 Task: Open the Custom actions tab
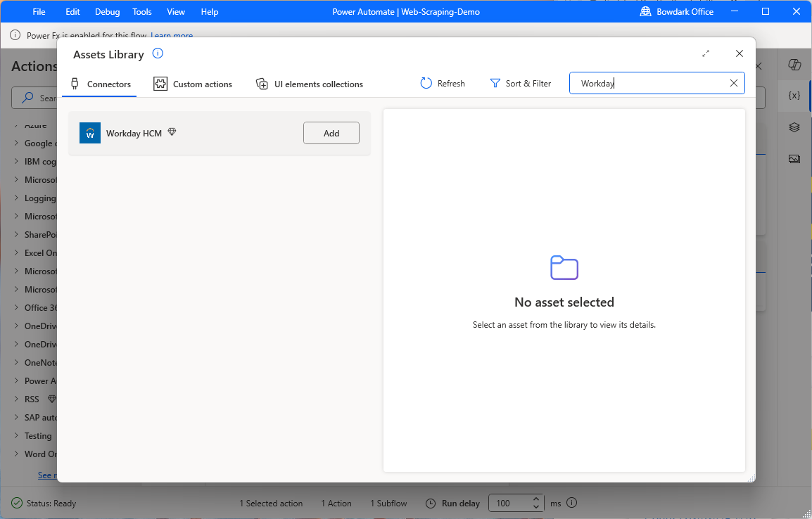coord(193,84)
